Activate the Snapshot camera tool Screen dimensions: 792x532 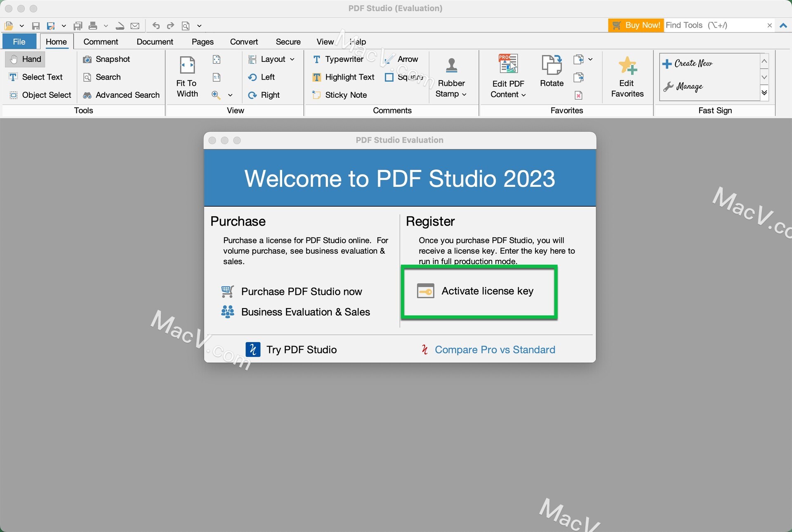106,59
